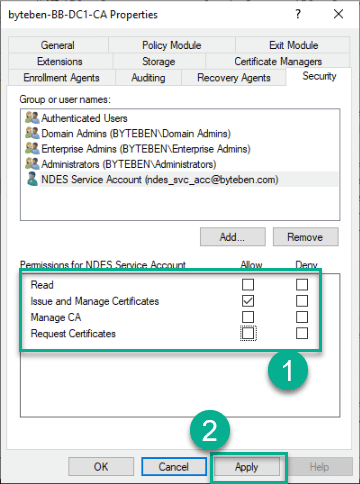Click the Add... button
The width and height of the screenshot is (360, 484).
pyautogui.click(x=233, y=237)
